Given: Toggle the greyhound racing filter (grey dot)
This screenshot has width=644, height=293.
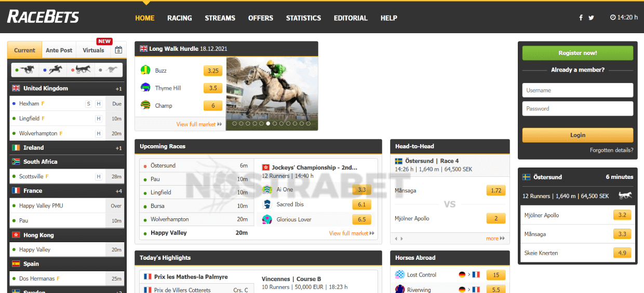Looking at the screenshot, I should pyautogui.click(x=109, y=69).
